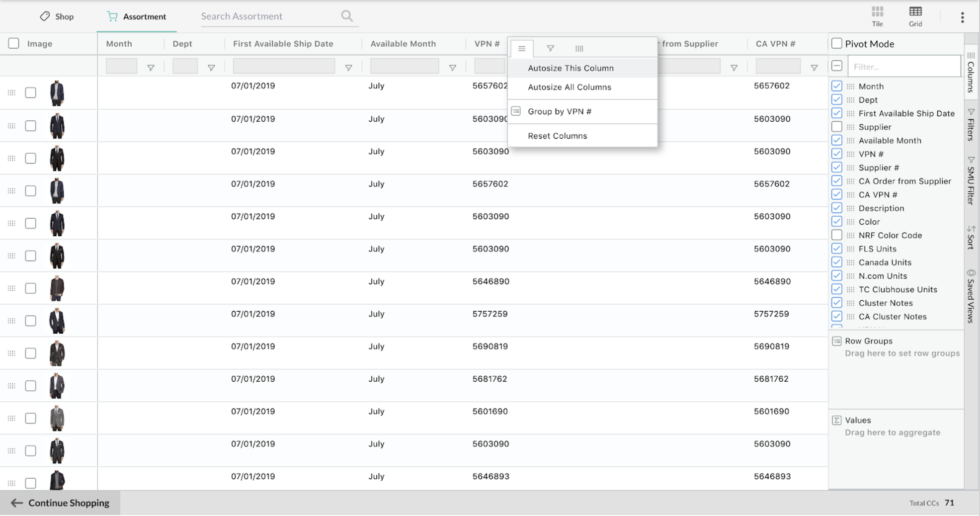Expand the Filters side panel
Screen dimensions: 980x516
click(971, 124)
